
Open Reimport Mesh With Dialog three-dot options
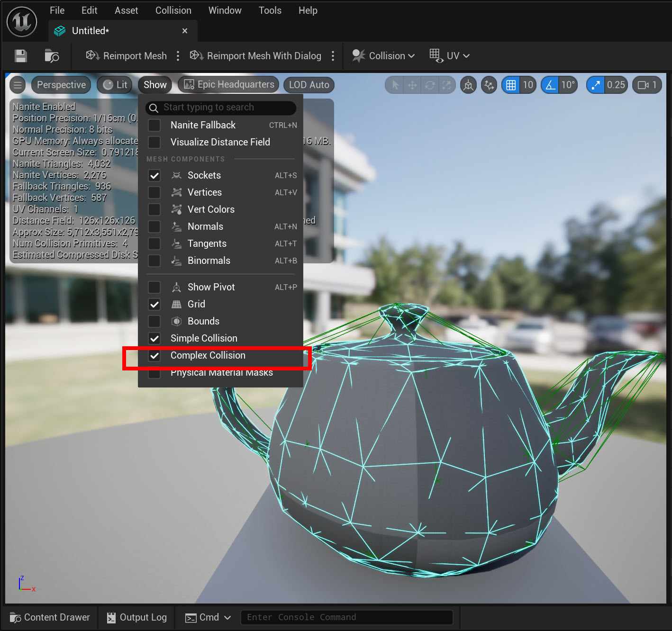333,56
